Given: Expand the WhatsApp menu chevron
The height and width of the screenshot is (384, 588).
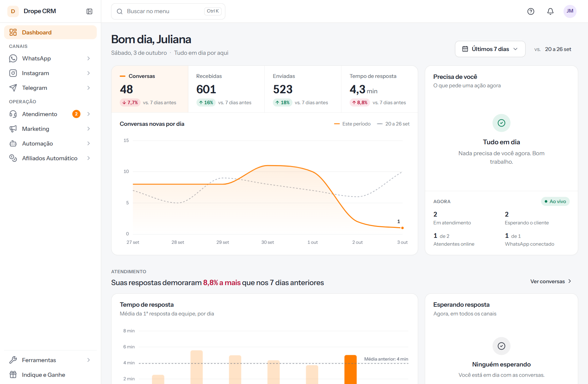Looking at the screenshot, I should click(89, 59).
